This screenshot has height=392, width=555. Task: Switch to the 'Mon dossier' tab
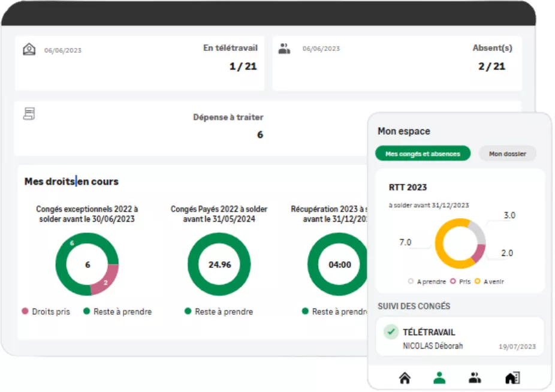tap(507, 153)
